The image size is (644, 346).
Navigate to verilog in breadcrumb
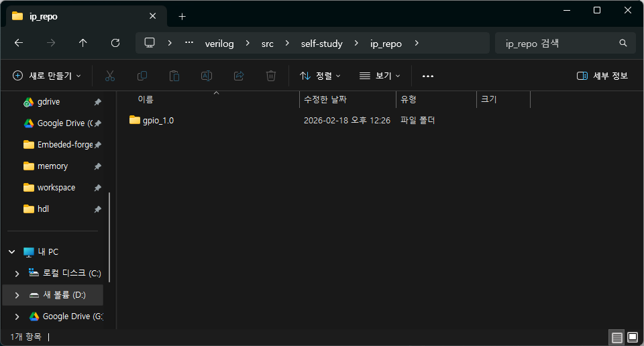219,44
